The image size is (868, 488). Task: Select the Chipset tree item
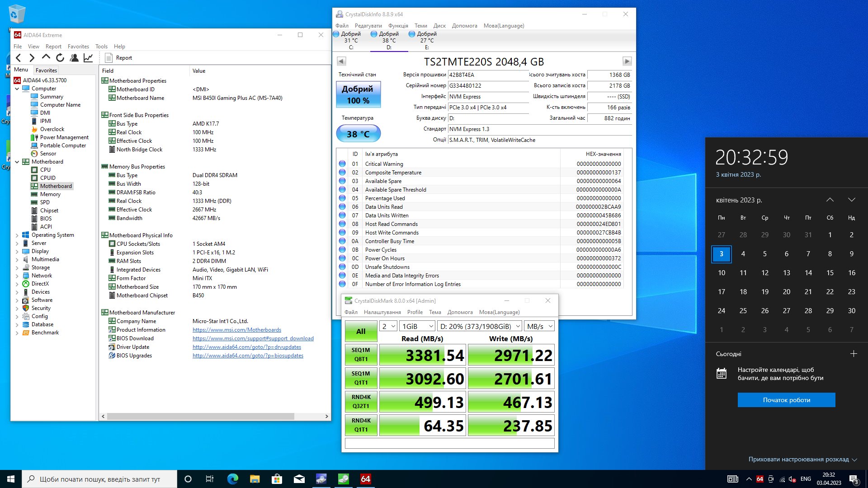[x=49, y=211]
